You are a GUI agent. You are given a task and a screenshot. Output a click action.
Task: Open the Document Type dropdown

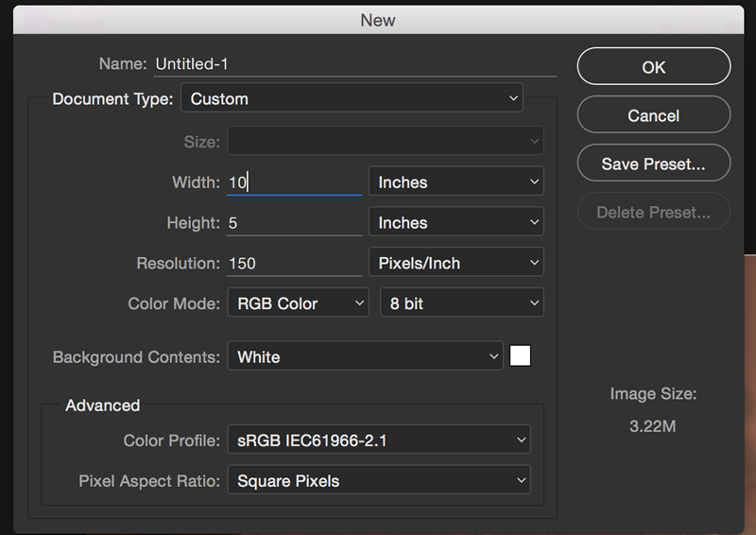pos(352,98)
